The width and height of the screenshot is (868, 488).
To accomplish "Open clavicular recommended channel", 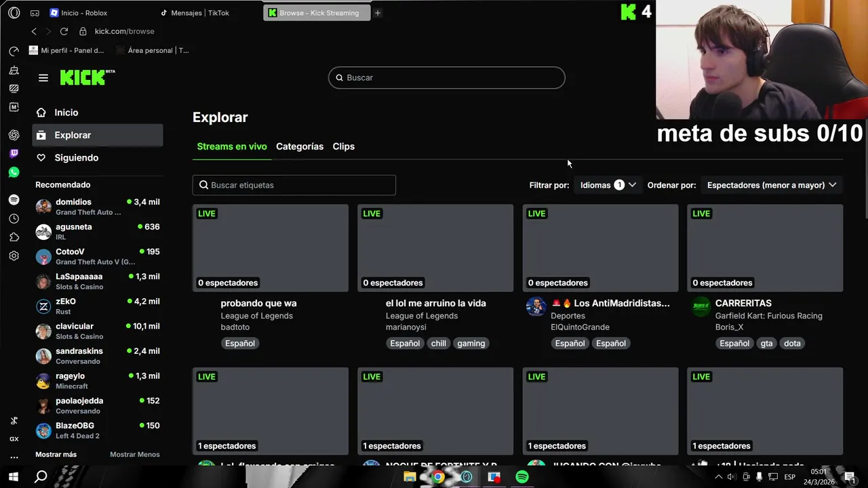I will [x=98, y=331].
